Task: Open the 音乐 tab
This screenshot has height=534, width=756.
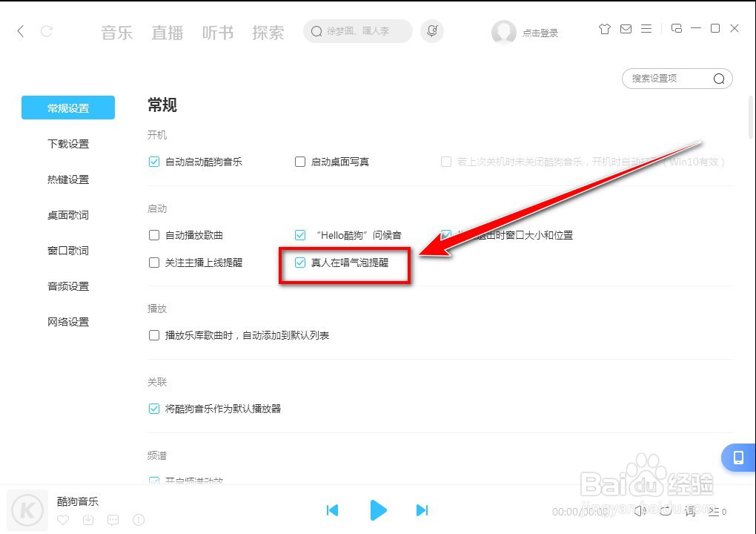Action: point(116,33)
